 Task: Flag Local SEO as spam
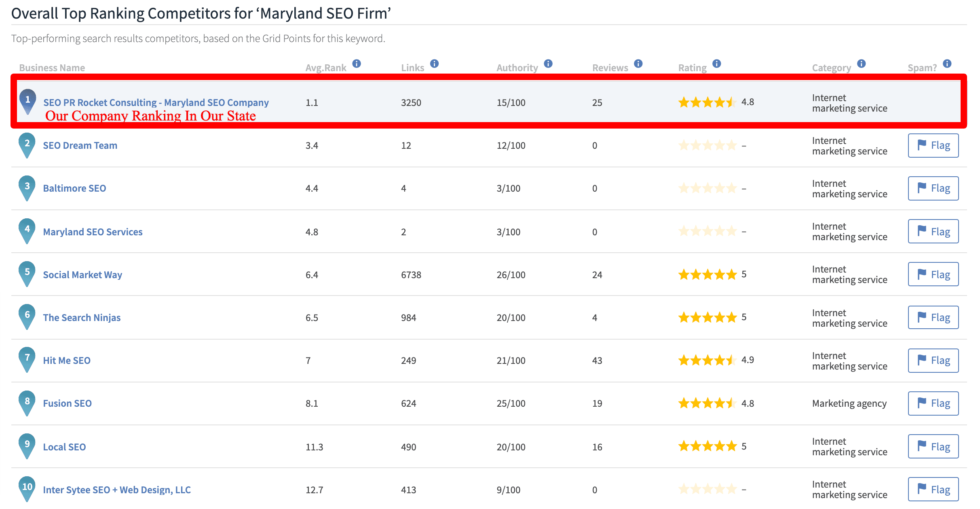coord(933,446)
